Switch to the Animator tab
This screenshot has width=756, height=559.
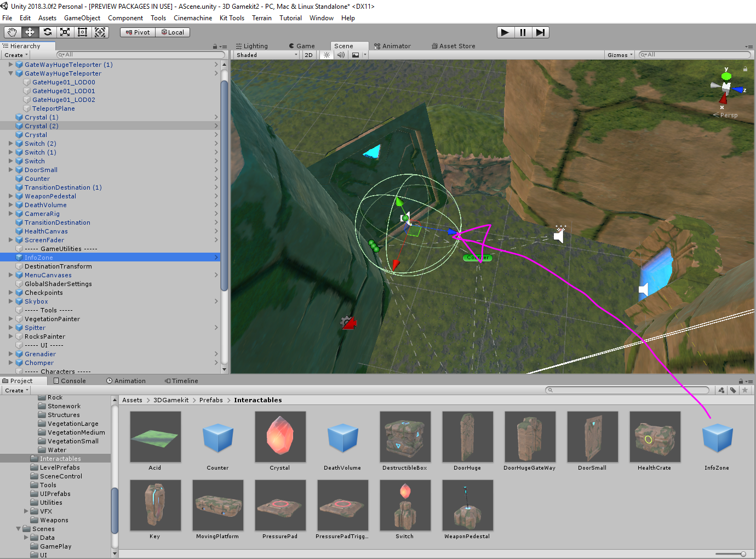pyautogui.click(x=392, y=46)
